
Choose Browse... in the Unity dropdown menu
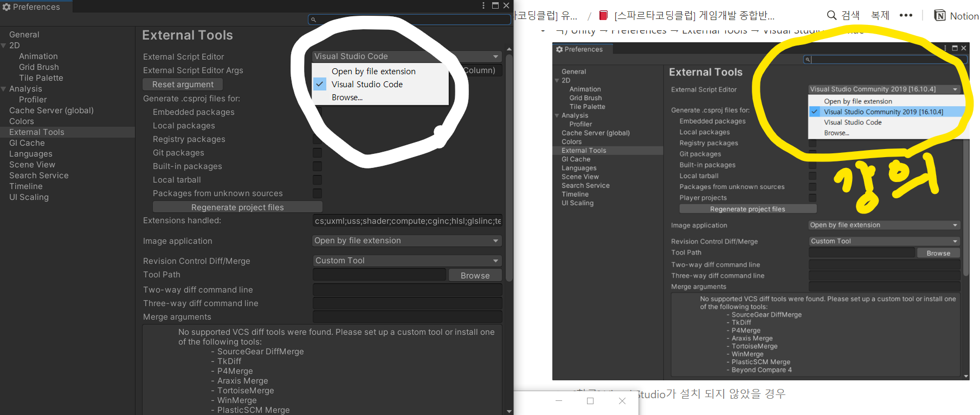tap(381, 98)
